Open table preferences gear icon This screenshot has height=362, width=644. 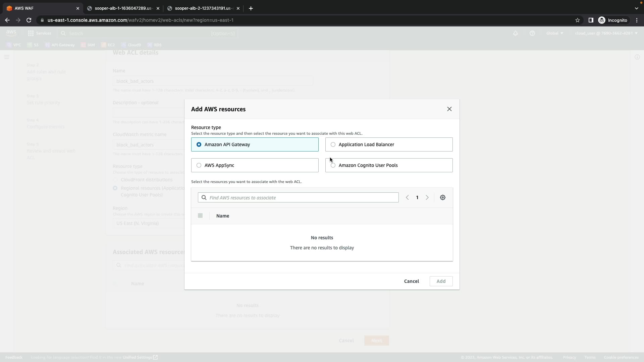click(443, 198)
